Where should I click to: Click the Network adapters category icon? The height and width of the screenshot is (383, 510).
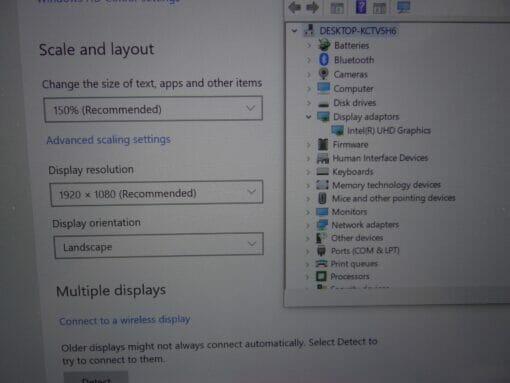(322, 225)
